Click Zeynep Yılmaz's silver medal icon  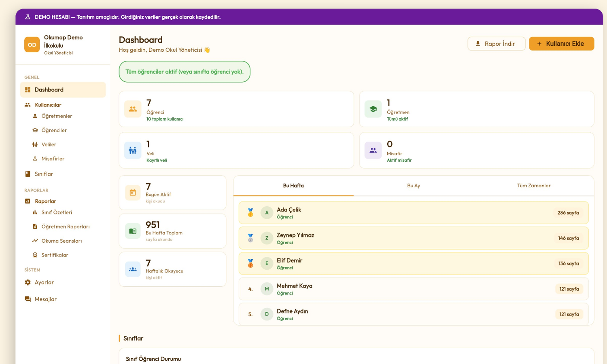[250, 238]
